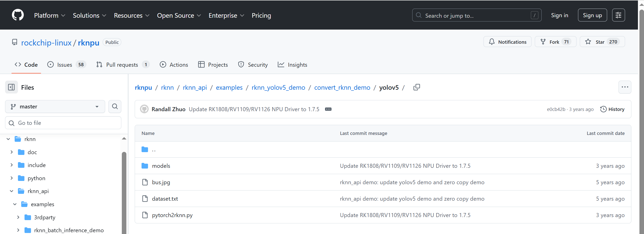Click the dataset.txt file icon
This screenshot has height=234, width=644.
145,199
